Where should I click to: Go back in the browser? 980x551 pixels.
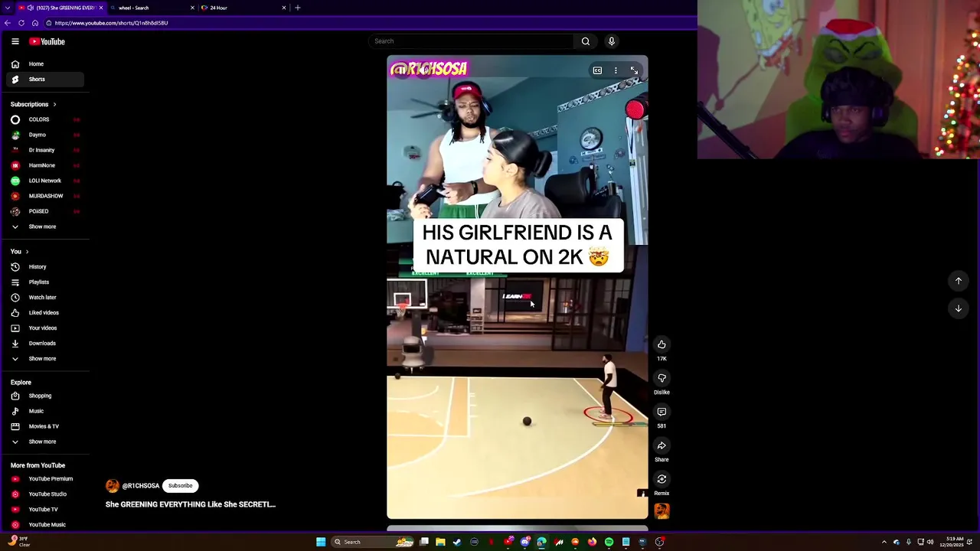(7, 23)
